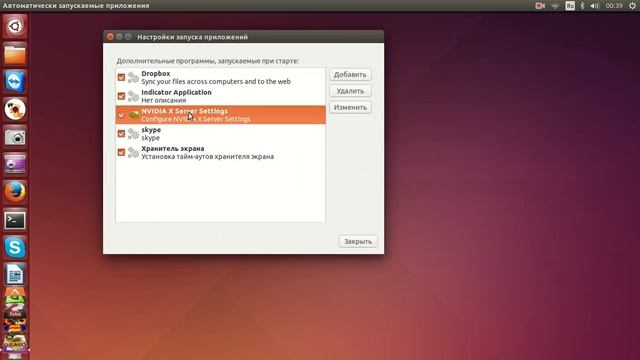The height and width of the screenshot is (360, 640).
Task: Click the Добавить button
Action: pyautogui.click(x=350, y=75)
